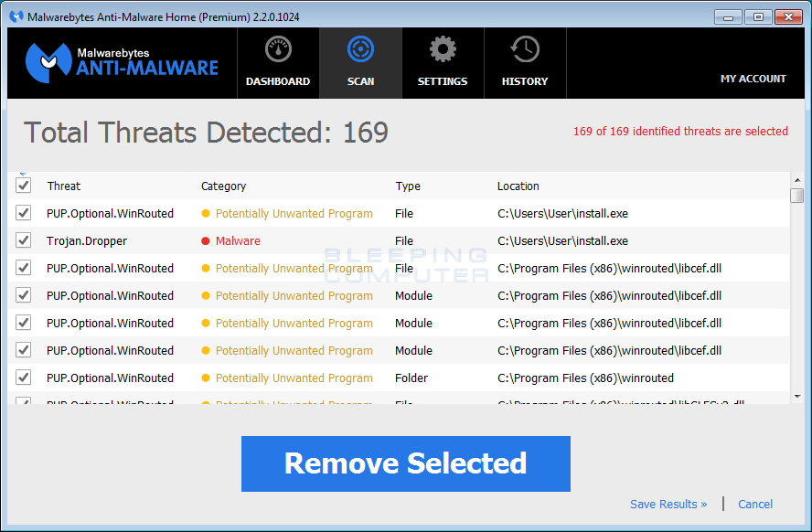
Task: Uncheck the first PUP.Optional.WinRouted install.exe entry
Action: [x=23, y=213]
